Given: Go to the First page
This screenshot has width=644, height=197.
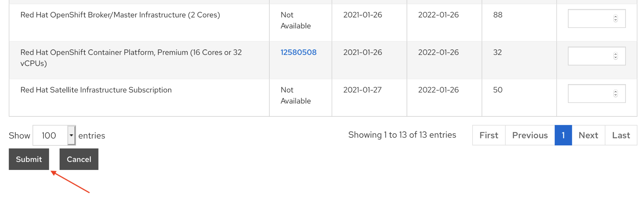Looking at the screenshot, I should [x=488, y=135].
